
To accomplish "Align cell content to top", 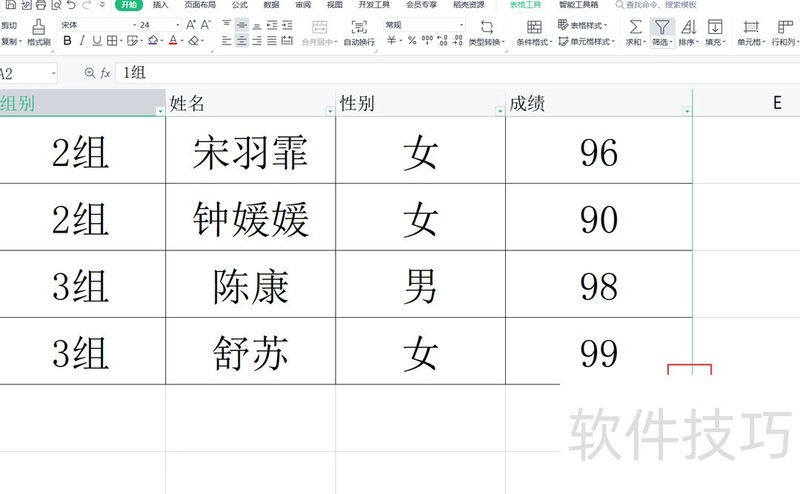I will (227, 24).
